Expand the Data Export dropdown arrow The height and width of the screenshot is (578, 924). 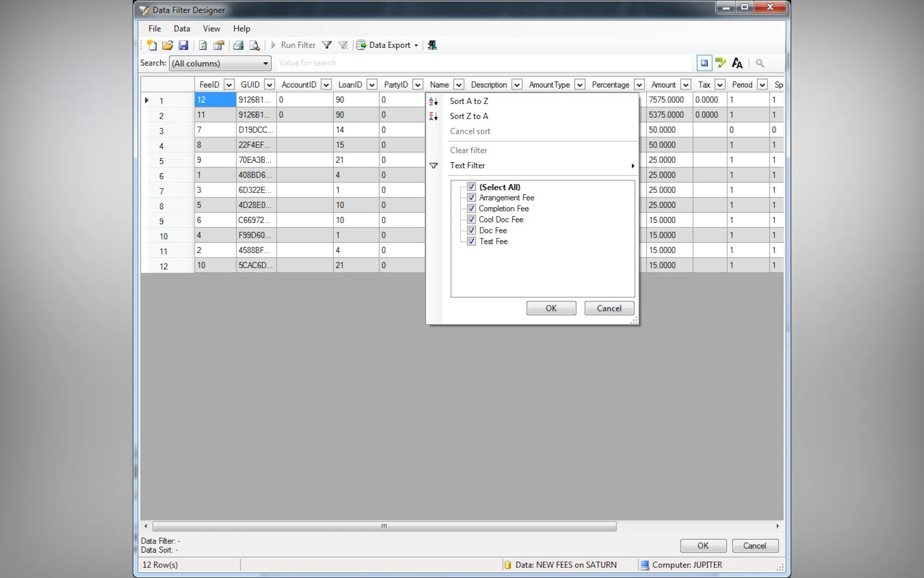[416, 45]
